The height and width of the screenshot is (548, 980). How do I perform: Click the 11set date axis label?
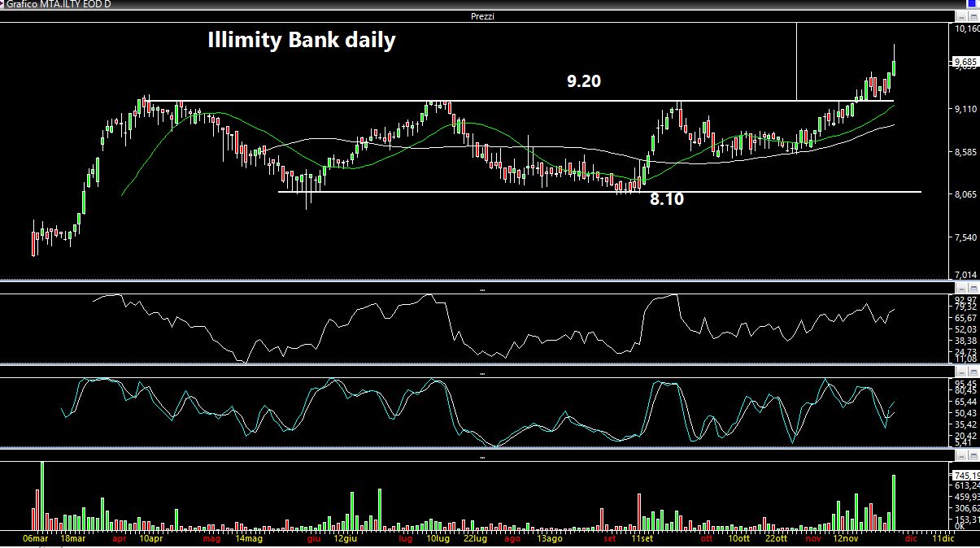coord(642,539)
